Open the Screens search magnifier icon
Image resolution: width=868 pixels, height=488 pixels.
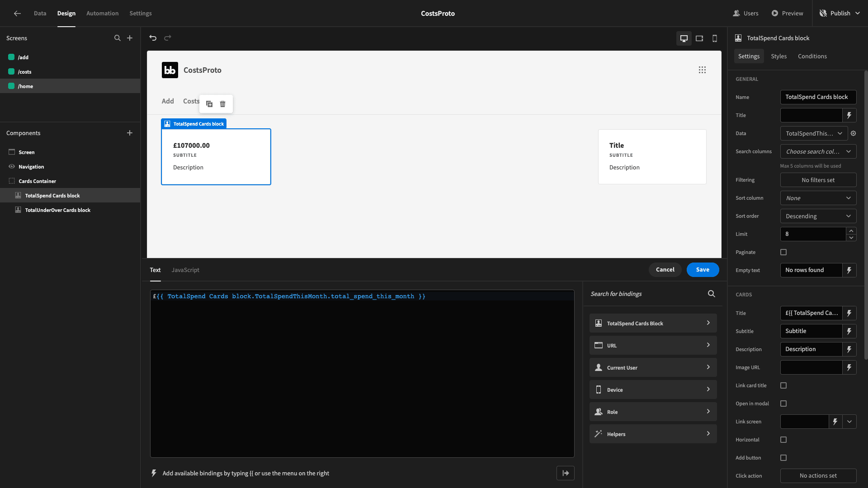118,38
